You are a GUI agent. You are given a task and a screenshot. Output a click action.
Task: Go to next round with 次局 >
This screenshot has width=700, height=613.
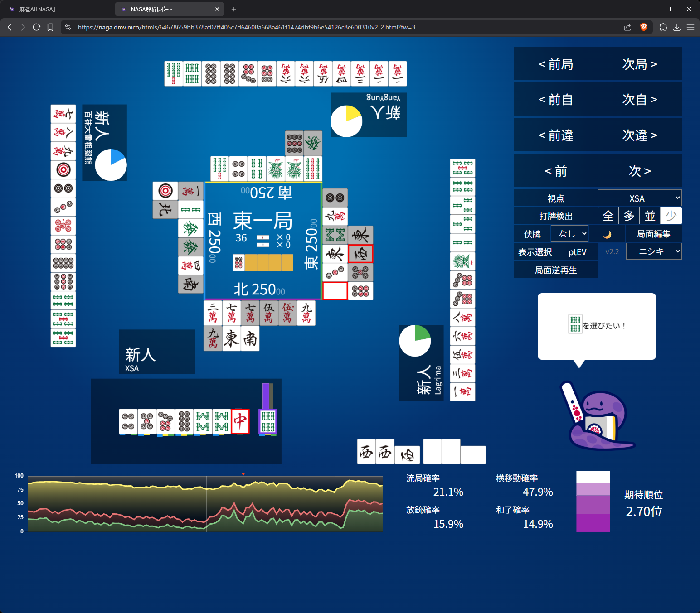coord(639,64)
